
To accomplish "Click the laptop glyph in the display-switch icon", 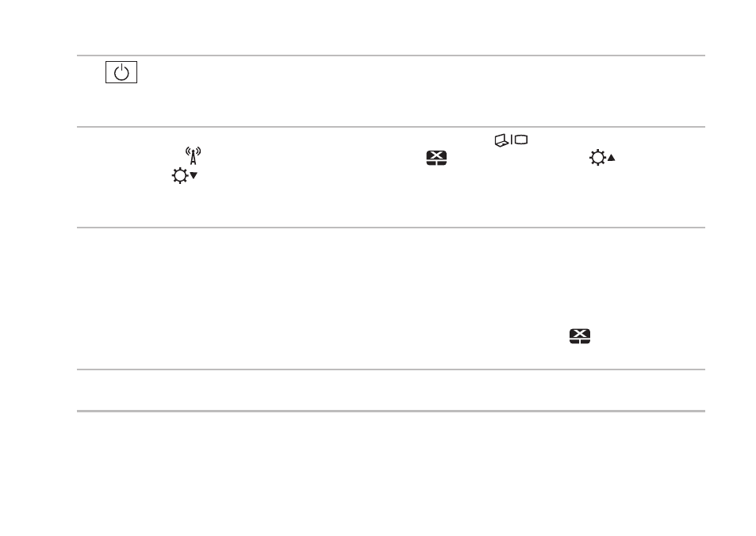I will [502, 141].
